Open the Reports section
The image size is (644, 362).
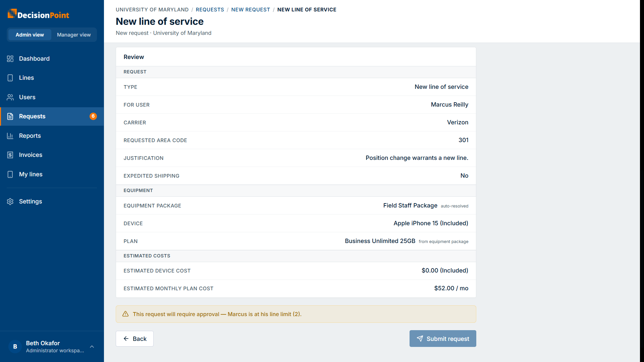coord(52,136)
